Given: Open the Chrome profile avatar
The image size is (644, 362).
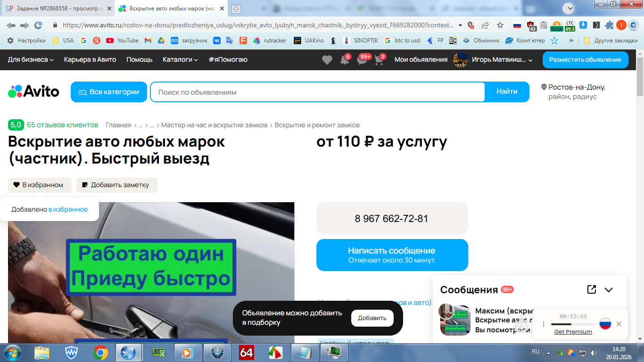Looking at the screenshot, I should point(621,25).
